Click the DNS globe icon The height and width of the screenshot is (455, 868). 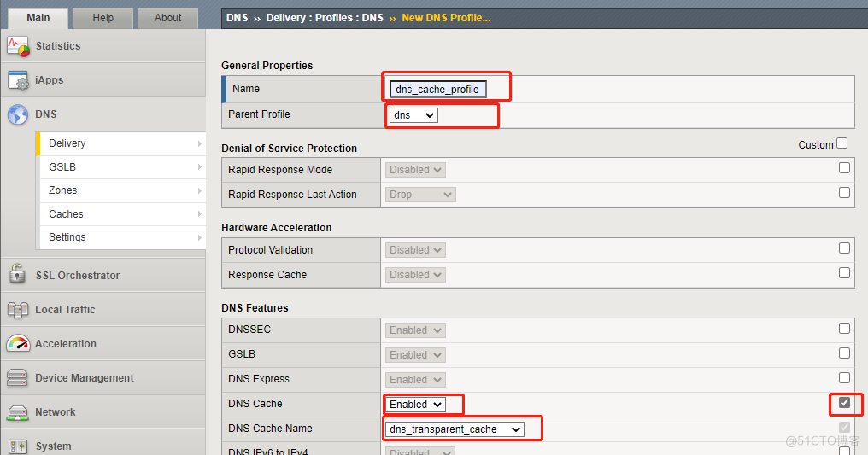[x=18, y=114]
